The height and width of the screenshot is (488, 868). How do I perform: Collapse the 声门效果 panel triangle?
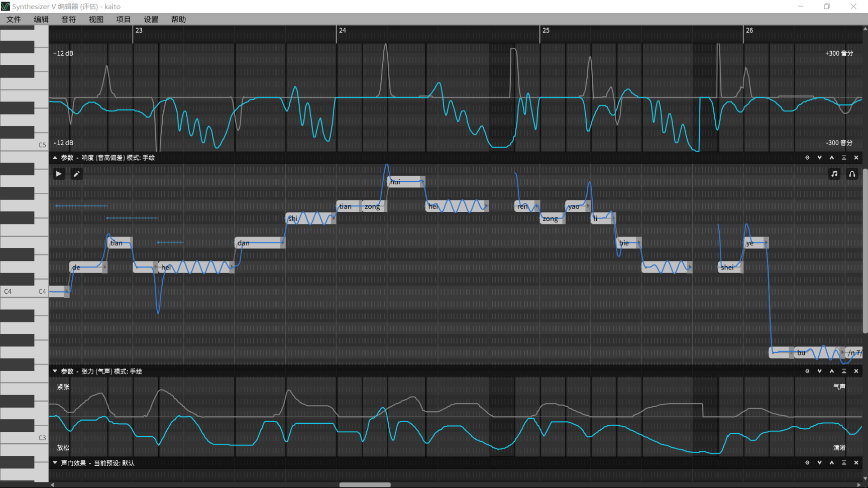[55, 463]
